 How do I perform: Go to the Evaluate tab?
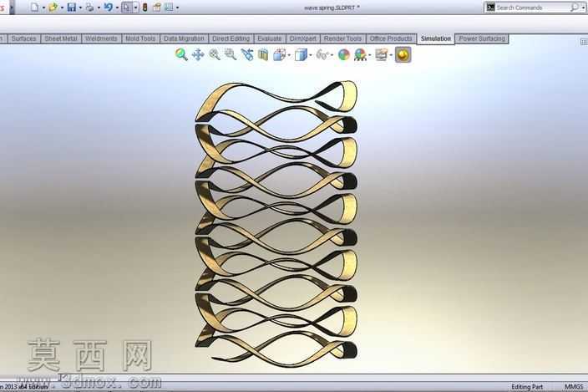[x=270, y=38]
